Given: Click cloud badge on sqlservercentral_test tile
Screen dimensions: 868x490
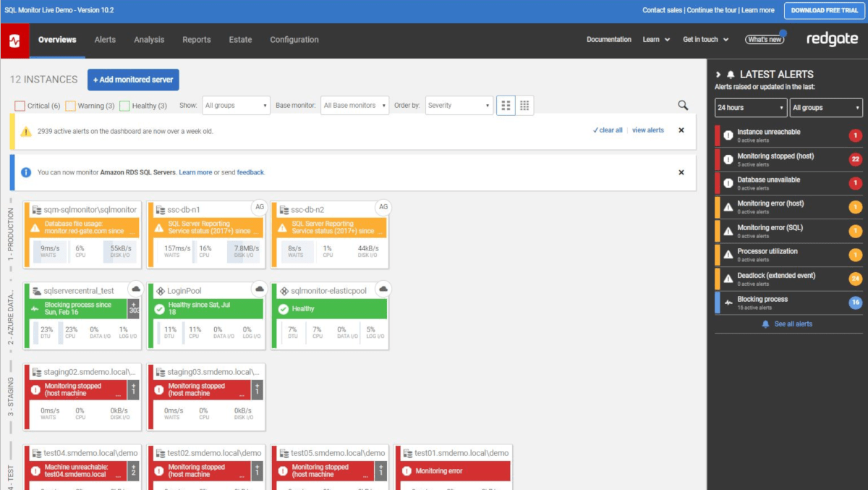Looking at the screenshot, I should coord(137,288).
